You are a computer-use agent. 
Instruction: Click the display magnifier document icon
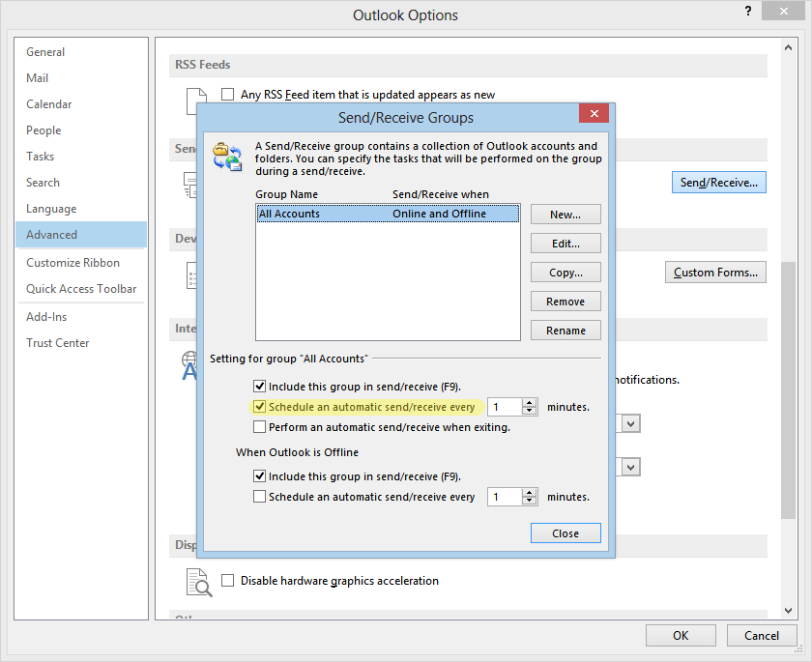199,583
